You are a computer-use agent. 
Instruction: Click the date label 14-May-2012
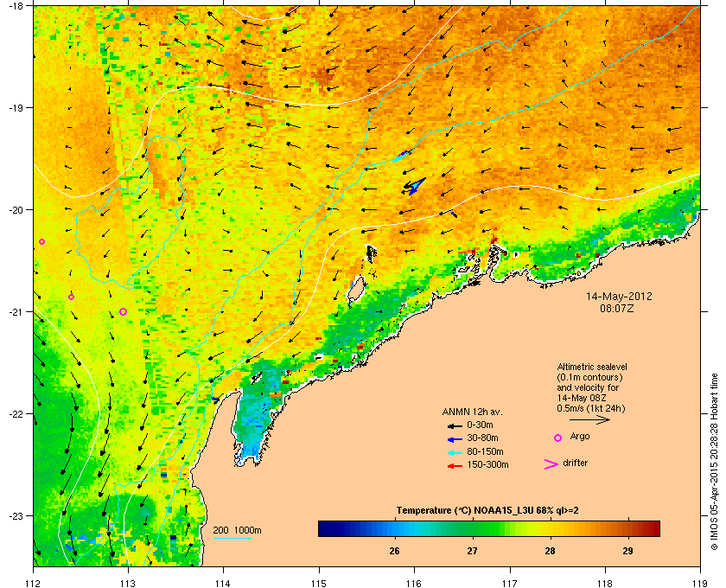619,297
